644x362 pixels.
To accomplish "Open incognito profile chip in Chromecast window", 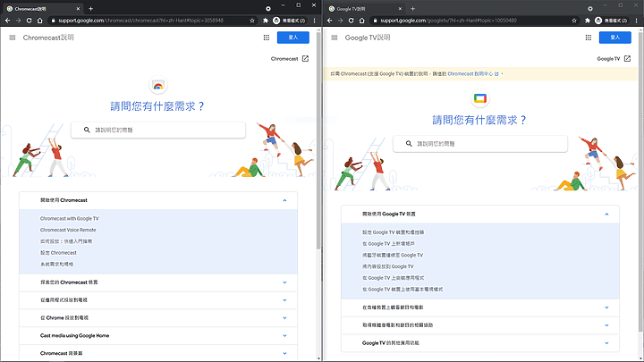I will [x=290, y=21].
